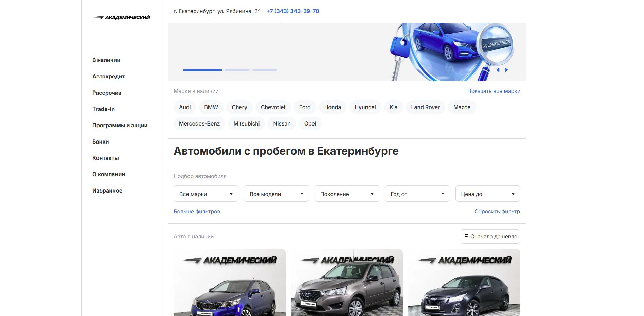Open the Trade-In menu item
This screenshot has width=644, height=316.
click(x=104, y=109)
